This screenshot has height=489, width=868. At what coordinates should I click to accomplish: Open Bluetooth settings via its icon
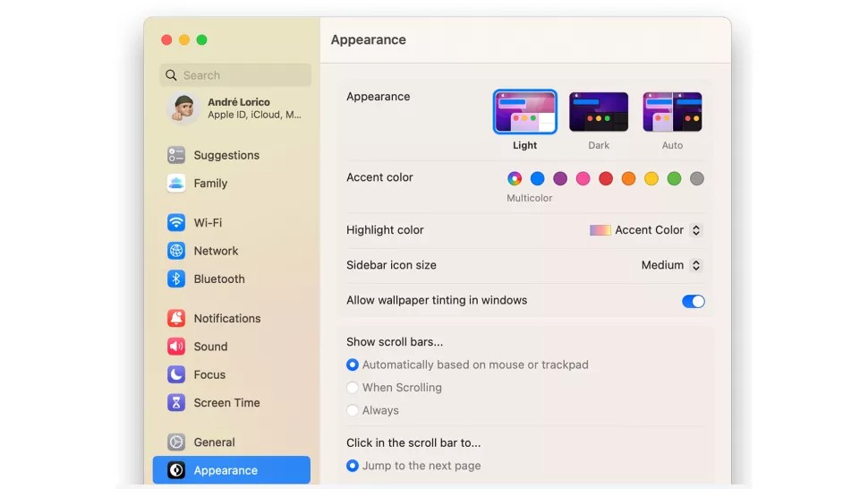176,279
